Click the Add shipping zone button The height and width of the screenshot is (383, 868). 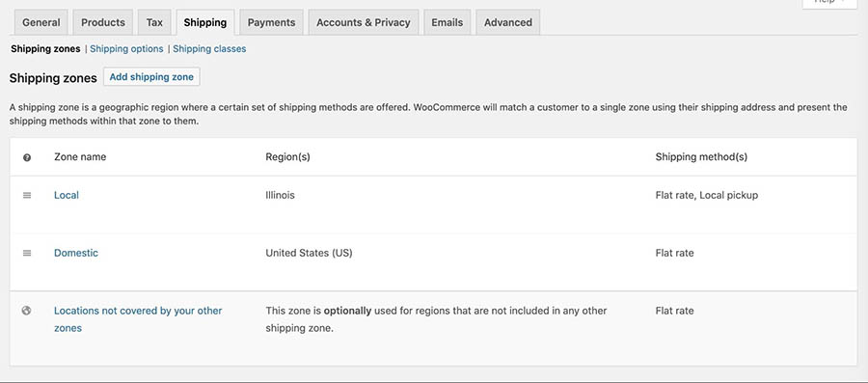pyautogui.click(x=151, y=77)
